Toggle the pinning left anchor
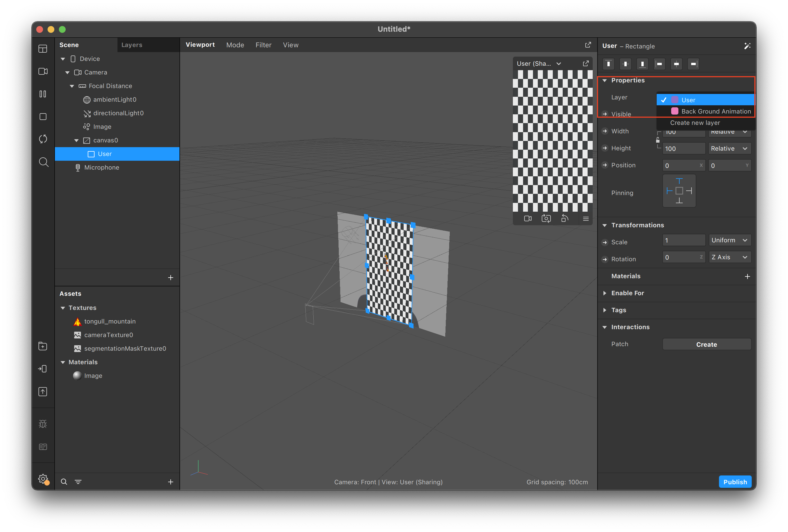Viewport: 788px width, 532px height. [x=669, y=191]
